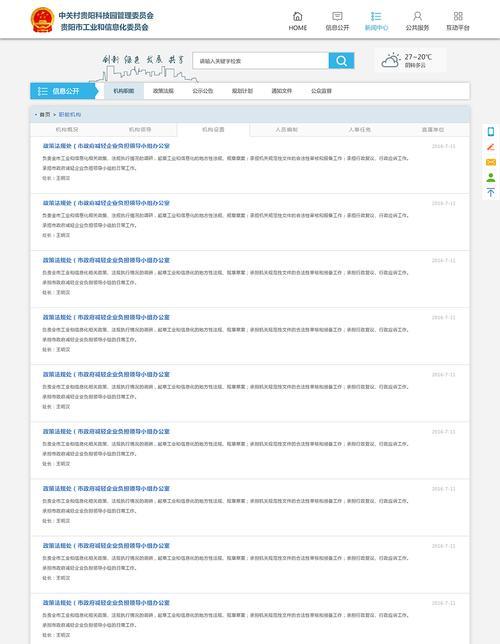Click the weather widget showing 27~20℃

pos(410,60)
